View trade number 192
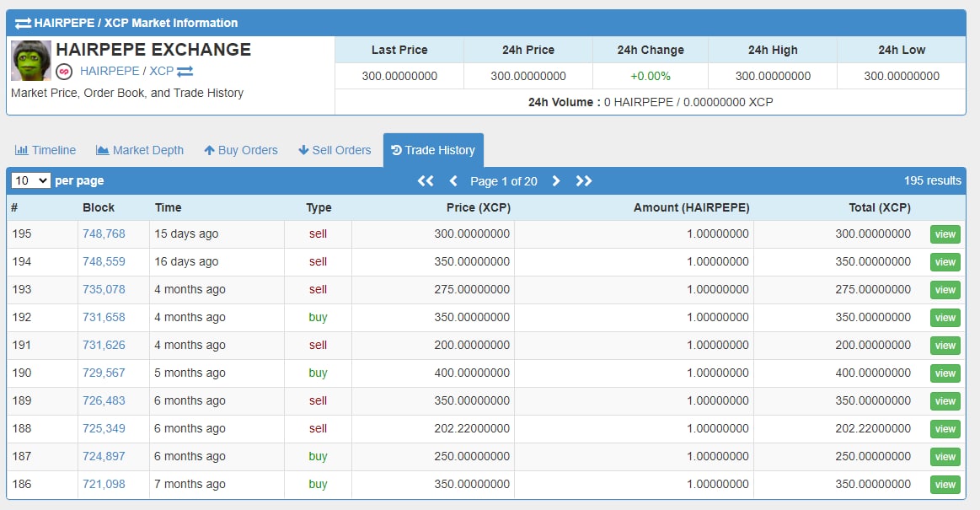 (x=945, y=318)
